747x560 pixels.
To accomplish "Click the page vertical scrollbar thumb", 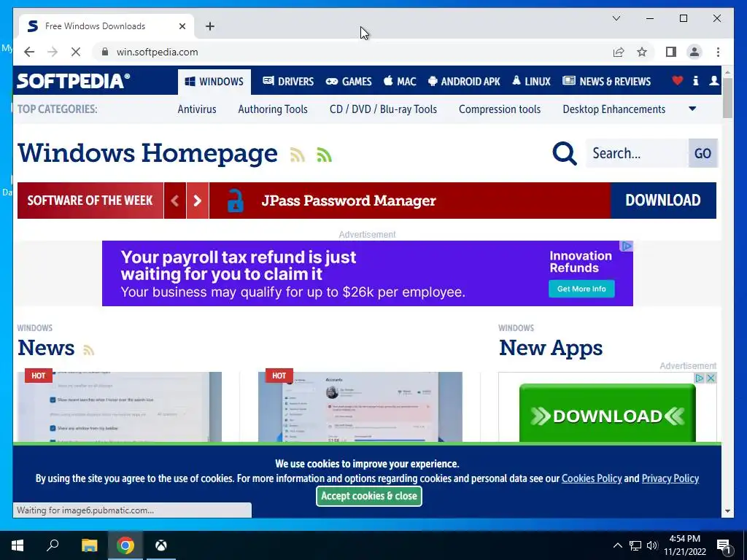I will pyautogui.click(x=727, y=98).
